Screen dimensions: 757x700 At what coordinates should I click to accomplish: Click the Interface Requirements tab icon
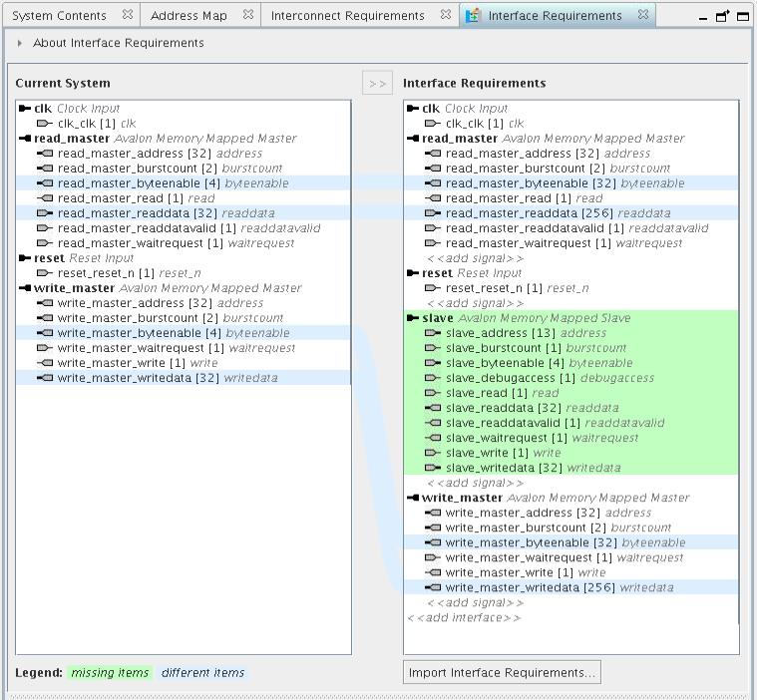[473, 16]
